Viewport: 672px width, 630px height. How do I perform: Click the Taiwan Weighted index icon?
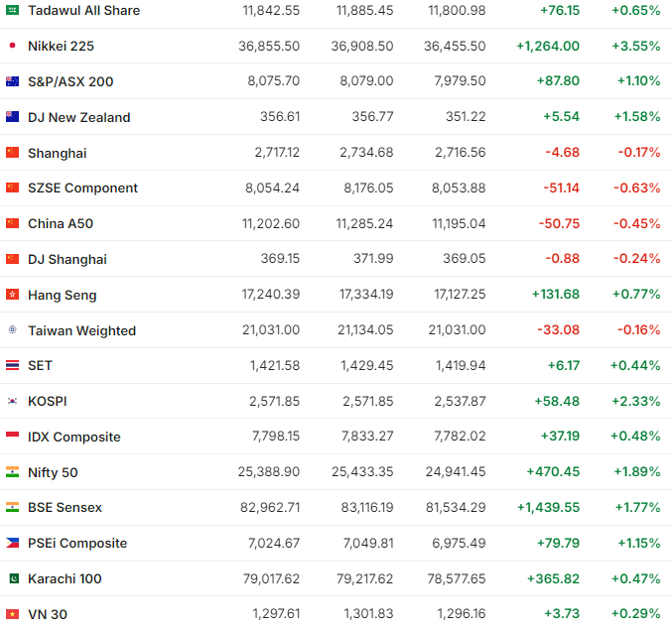(x=12, y=330)
